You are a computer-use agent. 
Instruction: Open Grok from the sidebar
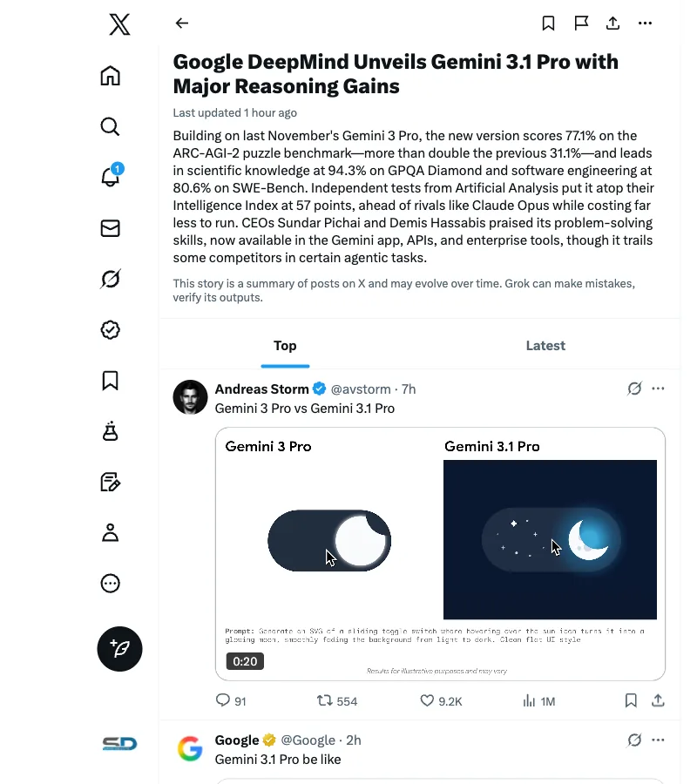110,279
